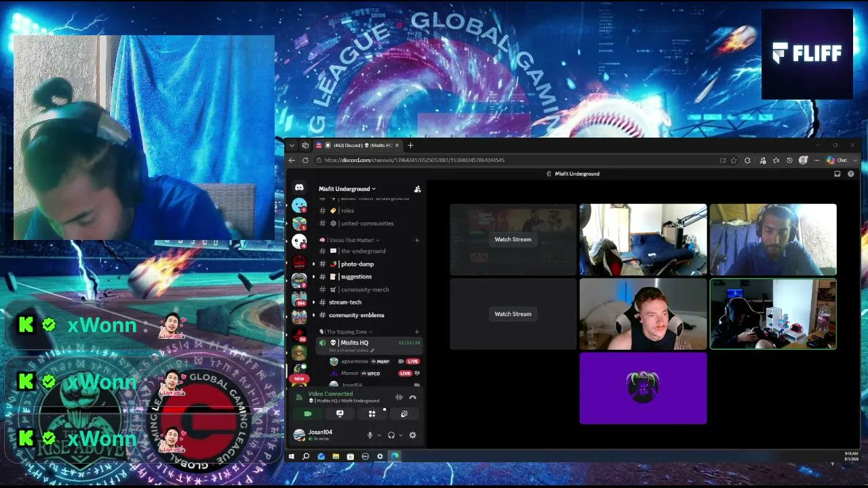Screen dimensions: 868x488
Task: Open noise suppression settings icon
Action: coord(399,397)
